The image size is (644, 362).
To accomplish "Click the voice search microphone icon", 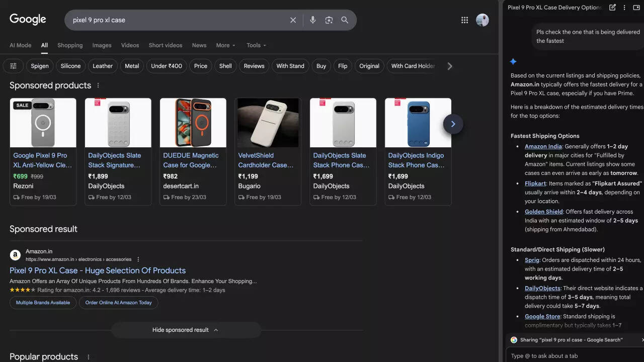I will [x=312, y=20].
